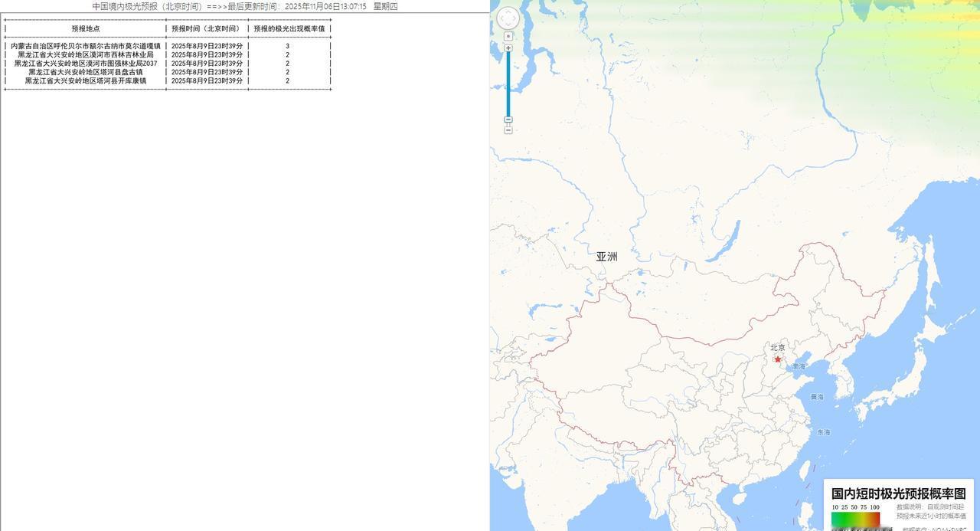Click probability value 2 in the 开库康镇 row

tap(288, 80)
